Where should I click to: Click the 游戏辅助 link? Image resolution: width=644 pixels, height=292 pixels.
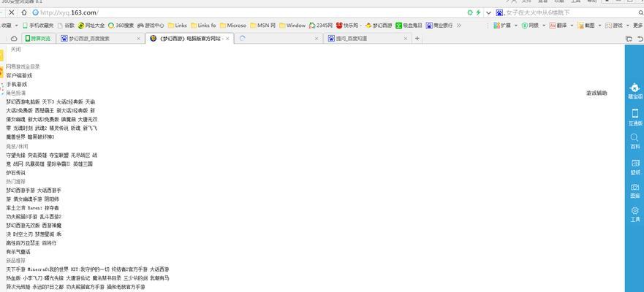point(596,93)
